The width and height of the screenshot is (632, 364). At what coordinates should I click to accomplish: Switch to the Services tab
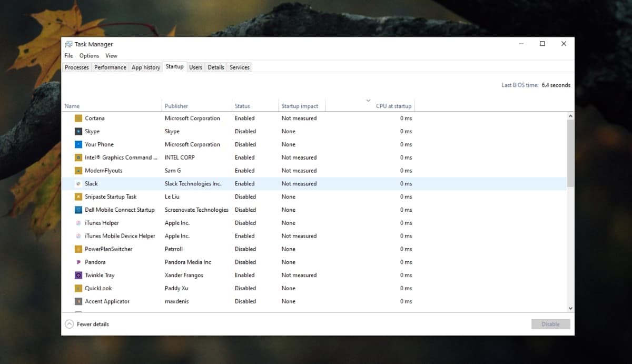click(240, 67)
